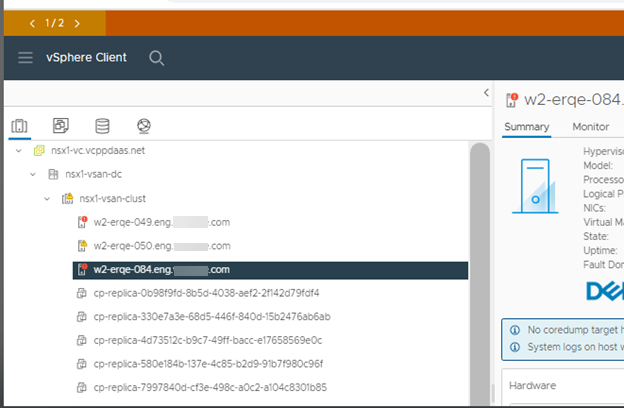This screenshot has height=408, width=624.
Task: Select VM cp-replica-7997840d-cf3e-498c-a0c2-a104c8301b85
Action: click(210, 387)
